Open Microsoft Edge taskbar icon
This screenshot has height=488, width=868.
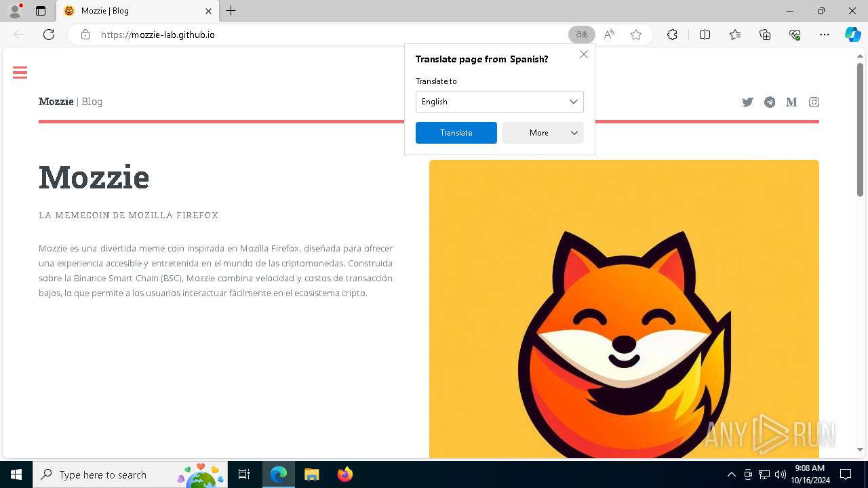(x=279, y=474)
